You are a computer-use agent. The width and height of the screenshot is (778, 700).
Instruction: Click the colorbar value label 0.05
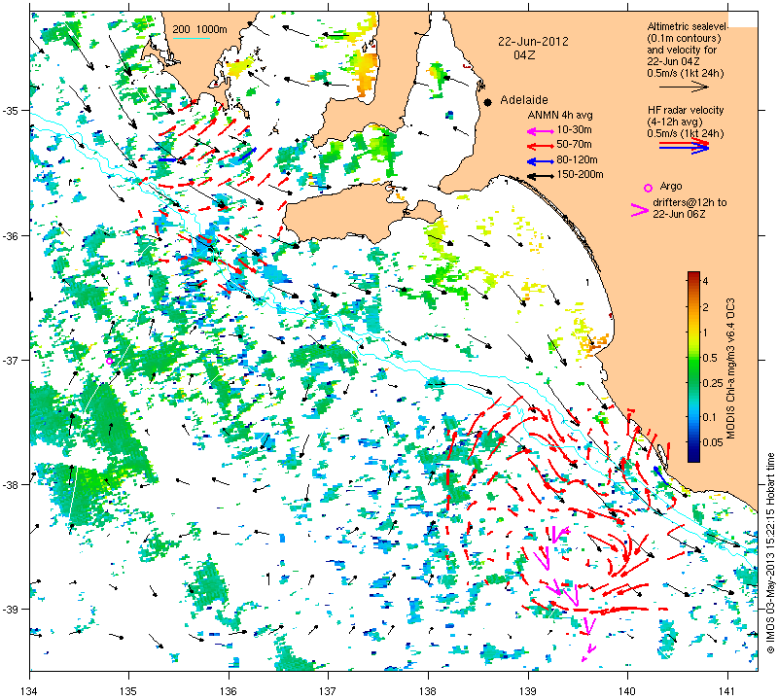click(713, 442)
